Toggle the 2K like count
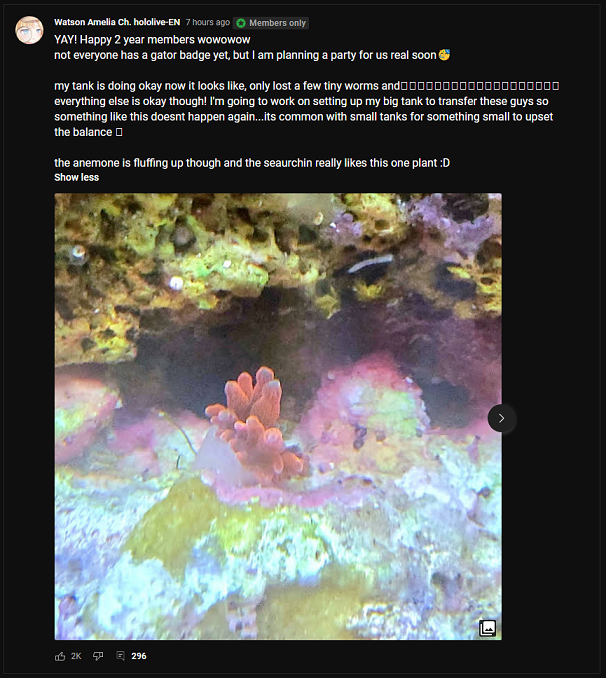606x678 pixels. (x=76, y=656)
